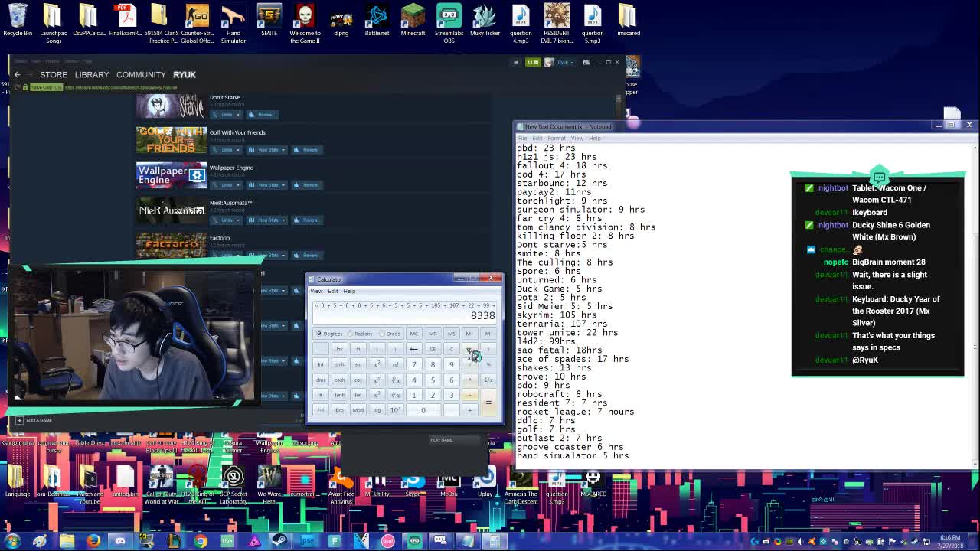
Task: Open Notepad File menu
Action: click(523, 139)
